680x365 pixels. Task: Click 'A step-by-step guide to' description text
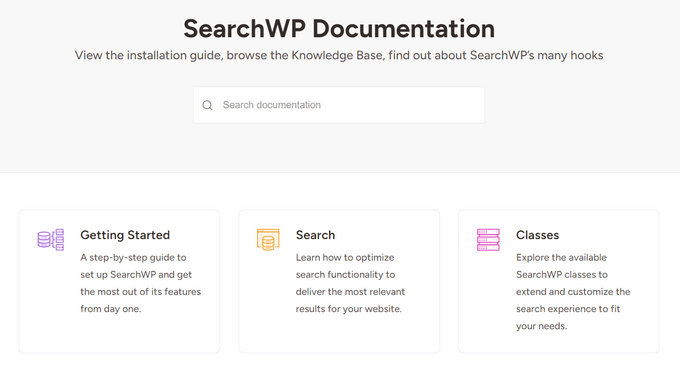pyautogui.click(x=133, y=257)
